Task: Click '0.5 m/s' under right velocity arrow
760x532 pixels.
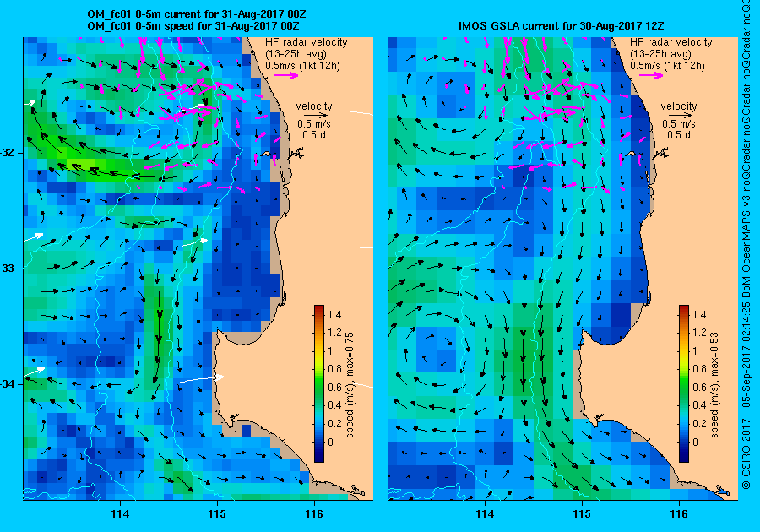Action: (679, 124)
